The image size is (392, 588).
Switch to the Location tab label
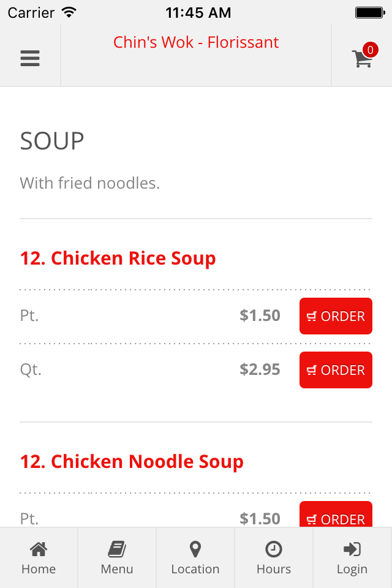[195, 569]
